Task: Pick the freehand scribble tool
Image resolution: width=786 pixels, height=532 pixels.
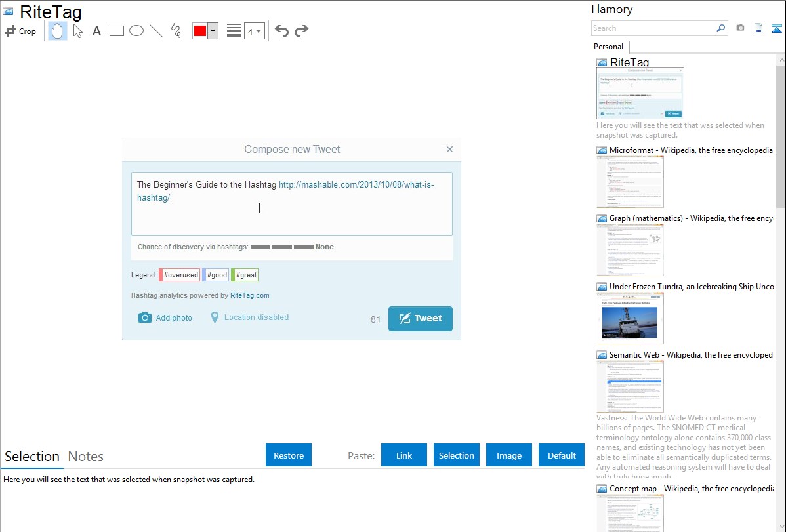Action: (x=176, y=31)
